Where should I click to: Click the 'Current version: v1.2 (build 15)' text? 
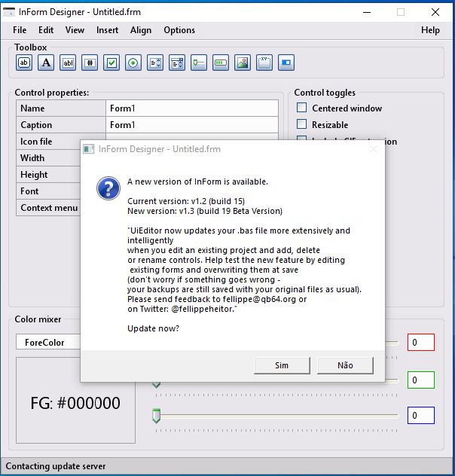coord(186,201)
